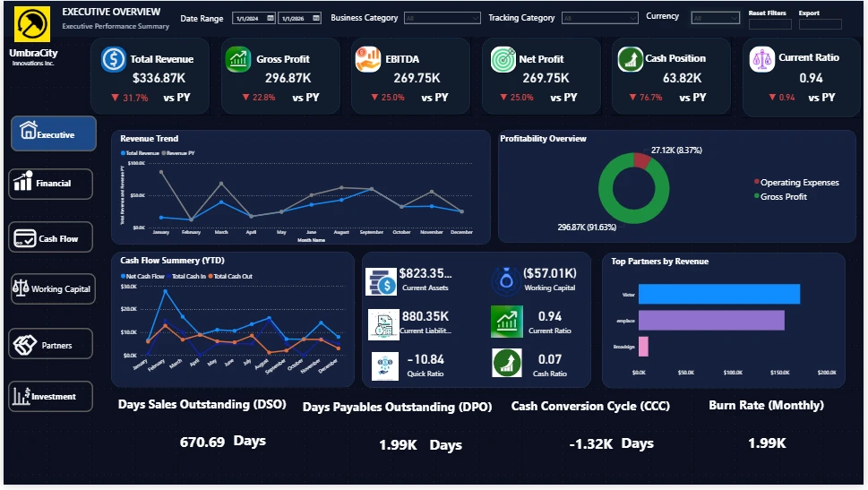Click the UmbraCity yellow logo

click(x=32, y=24)
